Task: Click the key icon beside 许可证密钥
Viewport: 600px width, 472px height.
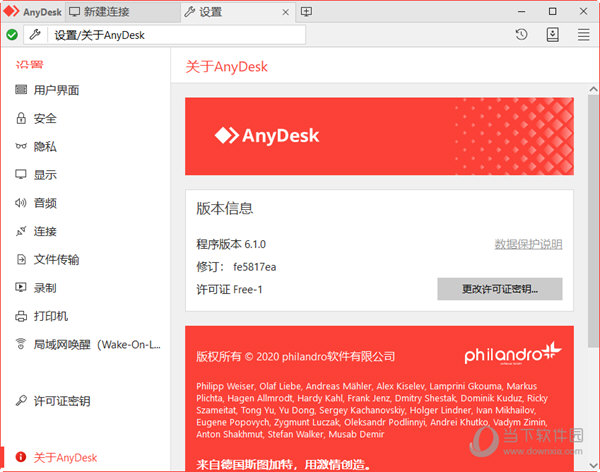Action: point(21,400)
